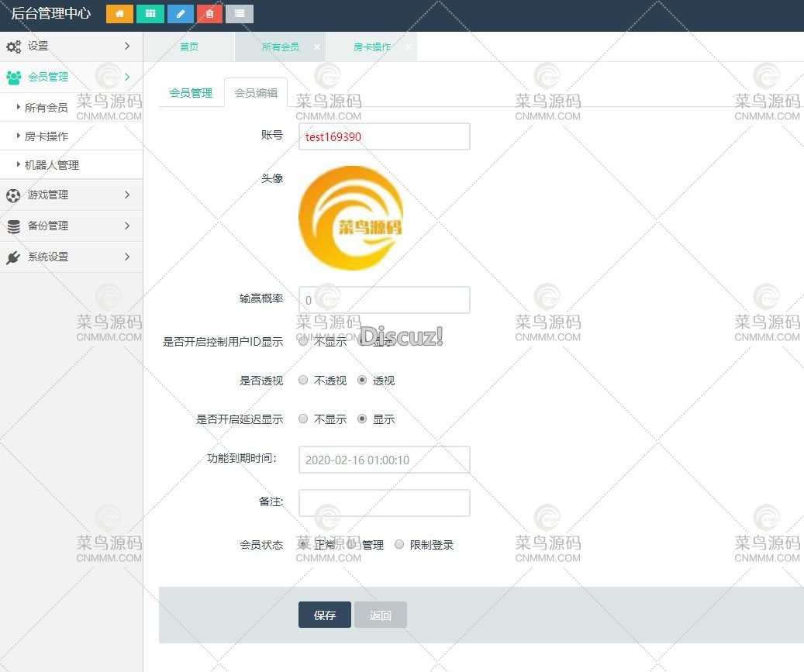Close the 所有会员 tab
The image size is (804, 672).
[x=317, y=47]
